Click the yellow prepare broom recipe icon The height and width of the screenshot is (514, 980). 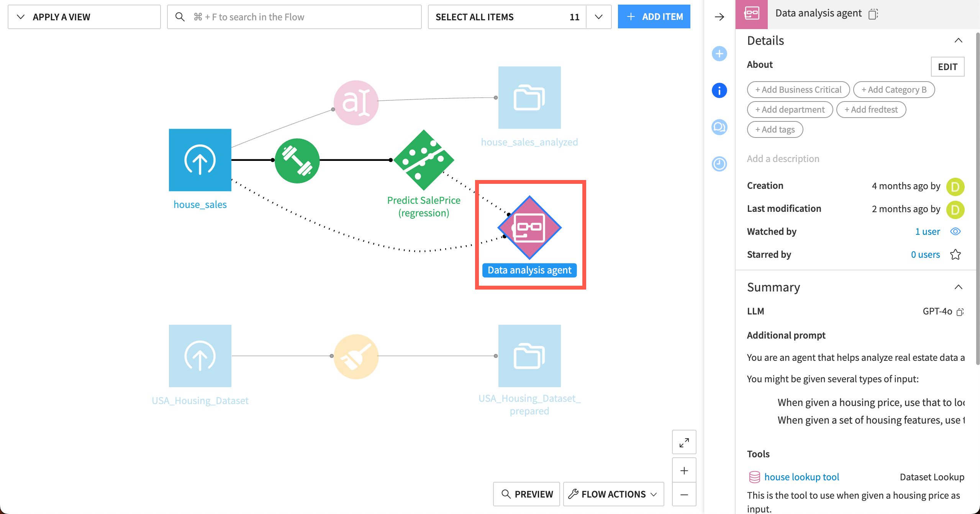tap(356, 356)
